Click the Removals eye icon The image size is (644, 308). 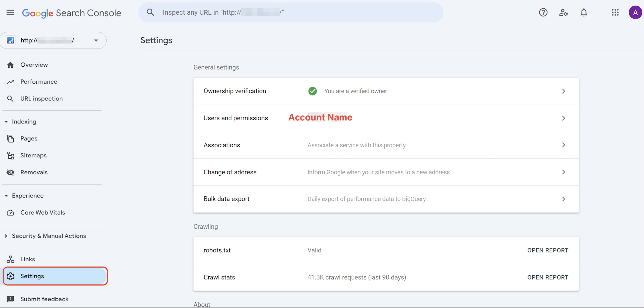click(10, 172)
